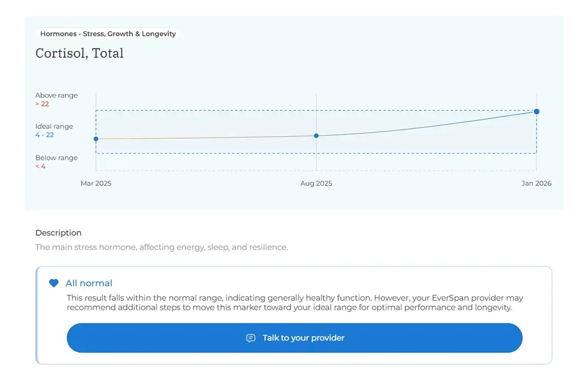This screenshot has height=392, width=588.
Task: Click the All normal status title
Action: click(89, 283)
